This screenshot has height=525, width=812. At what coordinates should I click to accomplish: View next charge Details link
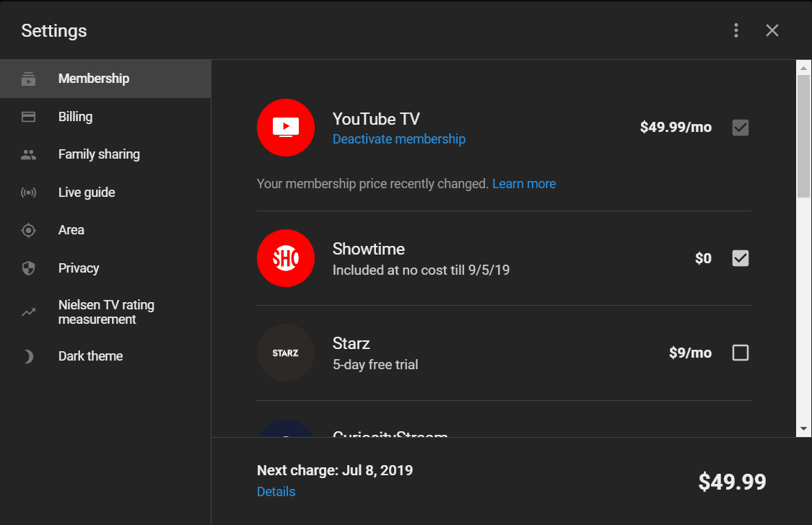click(276, 492)
